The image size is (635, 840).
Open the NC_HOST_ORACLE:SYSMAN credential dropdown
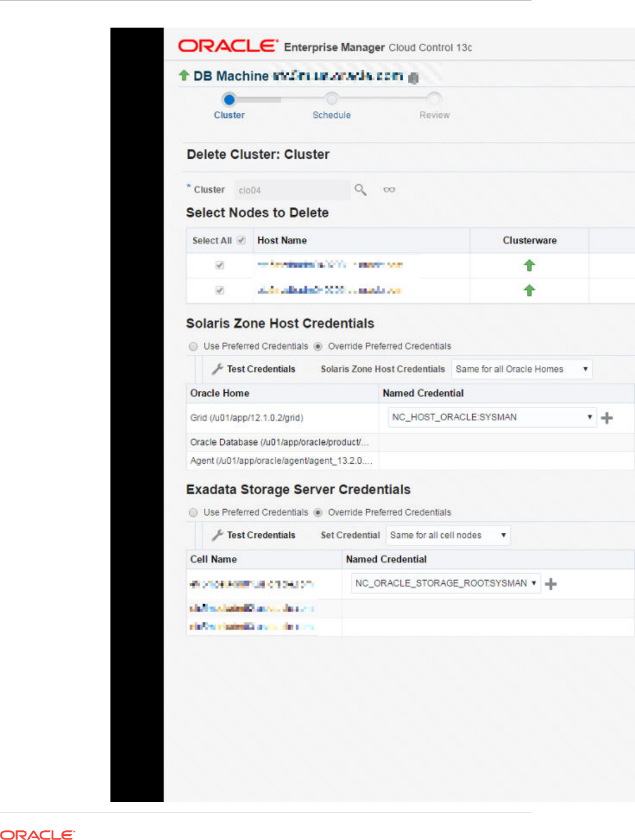click(x=491, y=417)
